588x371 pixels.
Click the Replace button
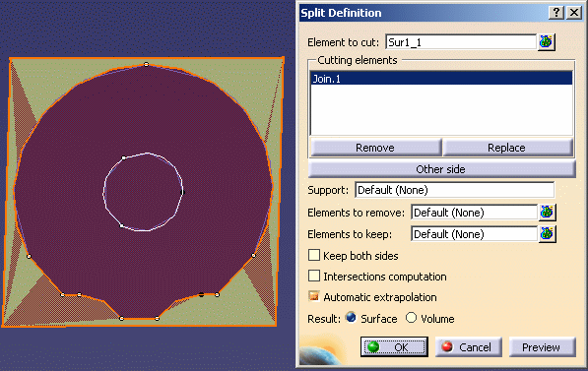coord(507,148)
